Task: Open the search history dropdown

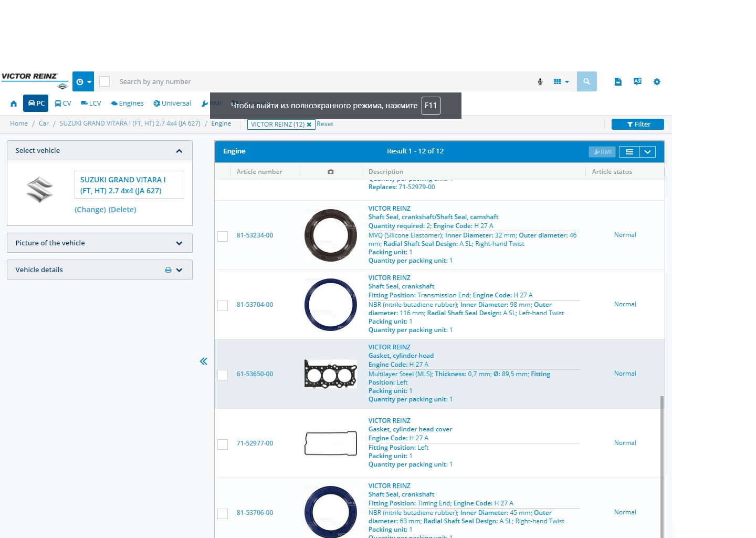Action: point(83,81)
